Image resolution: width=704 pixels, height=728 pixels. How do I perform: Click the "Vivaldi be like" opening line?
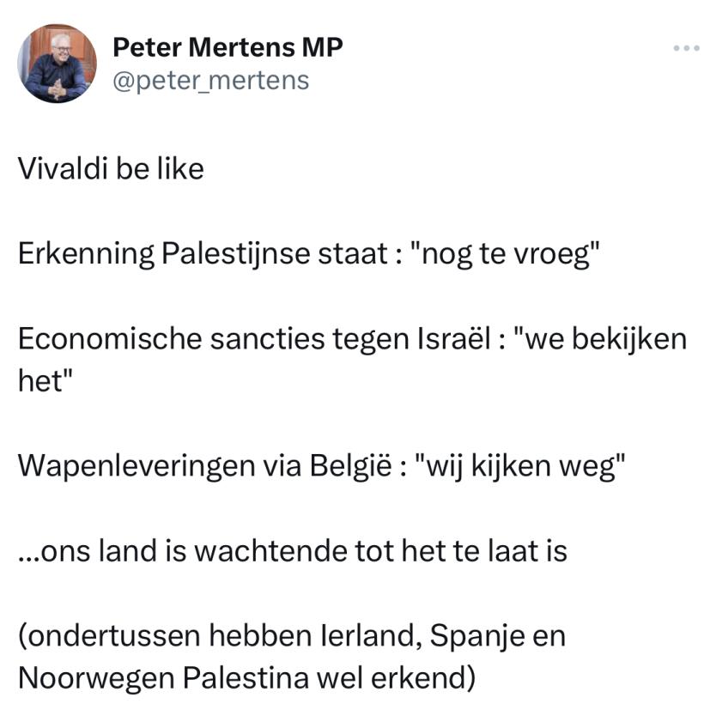(x=111, y=169)
